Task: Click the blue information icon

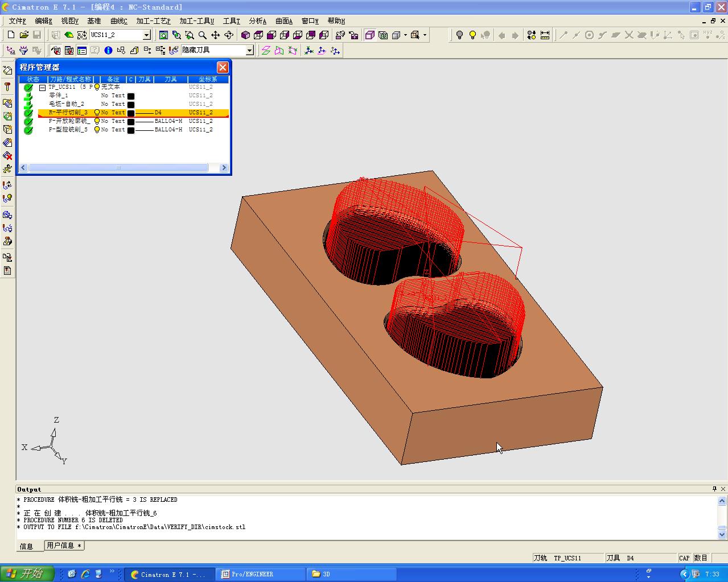Action: point(108,51)
